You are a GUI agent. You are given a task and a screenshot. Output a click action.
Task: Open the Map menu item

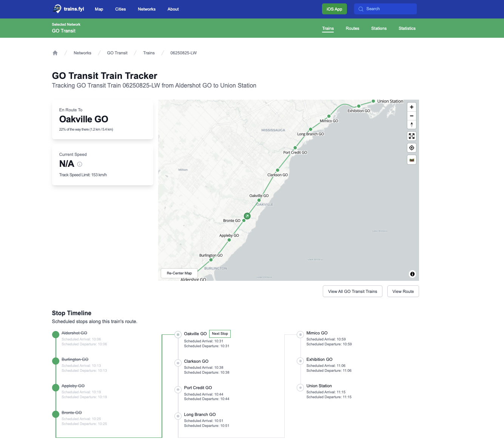click(99, 9)
